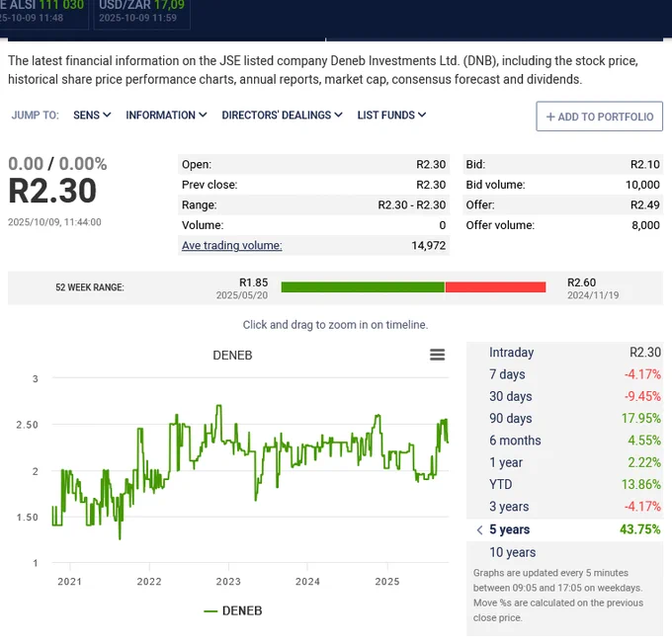Click the 0.00 / 0.00% price change
The width and height of the screenshot is (672, 644).
[x=57, y=164]
